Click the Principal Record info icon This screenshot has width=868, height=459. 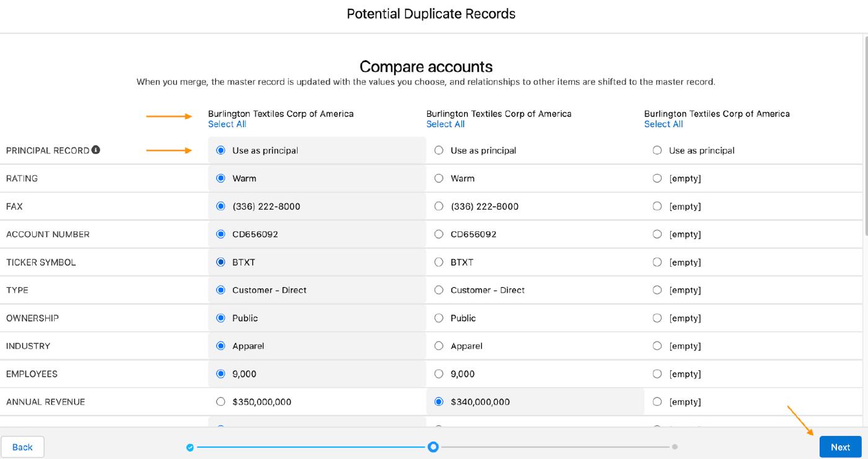tap(96, 150)
